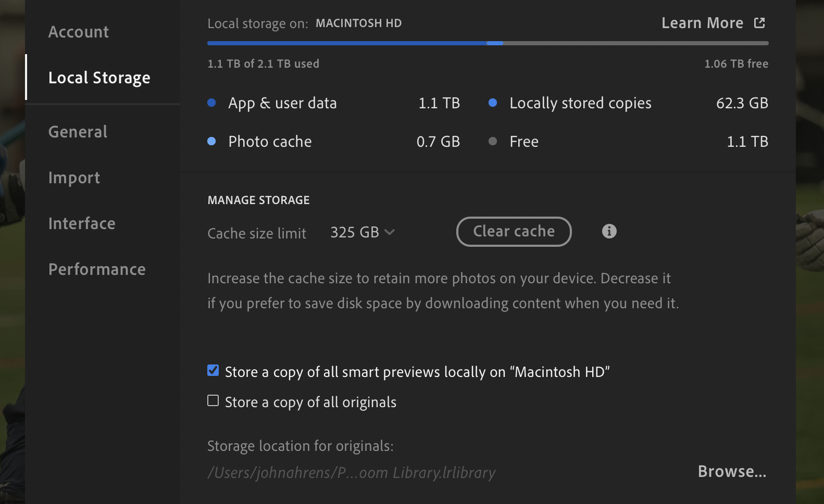This screenshot has height=504, width=824.
Task: Open the Account preferences tab
Action: click(79, 32)
